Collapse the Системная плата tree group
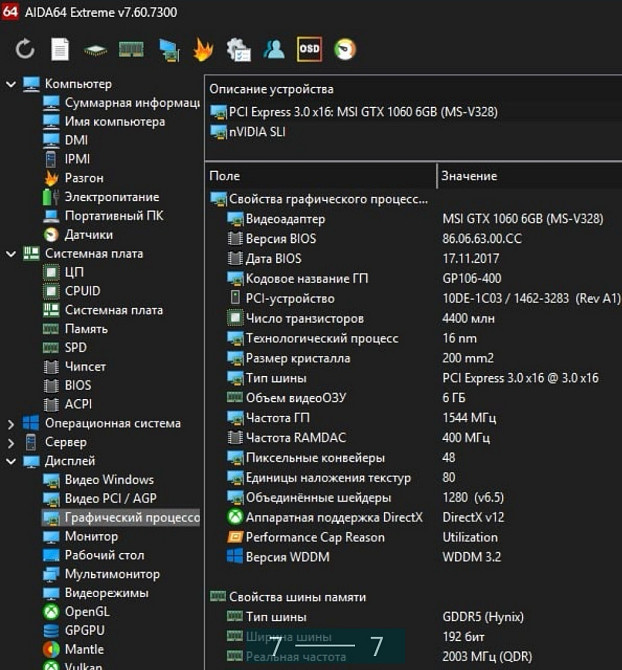Image resolution: width=622 pixels, height=670 pixels. (11, 254)
